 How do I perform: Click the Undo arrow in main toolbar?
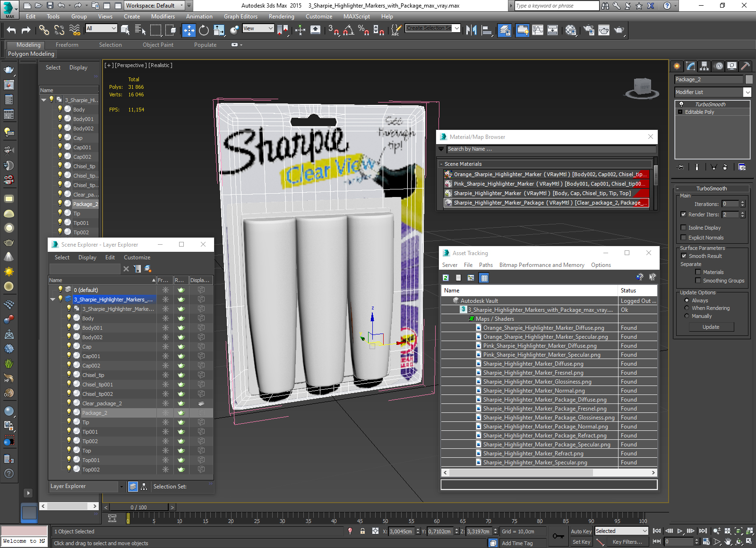click(11, 30)
